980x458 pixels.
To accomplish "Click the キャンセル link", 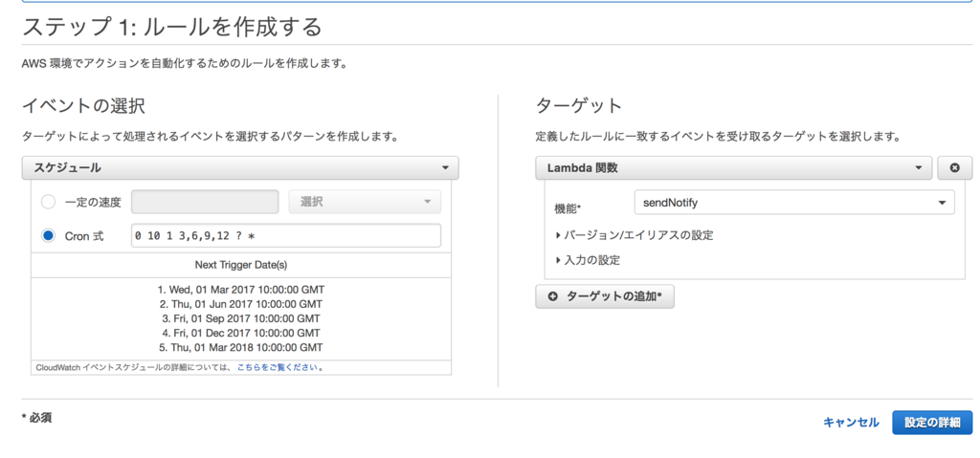I will (851, 423).
